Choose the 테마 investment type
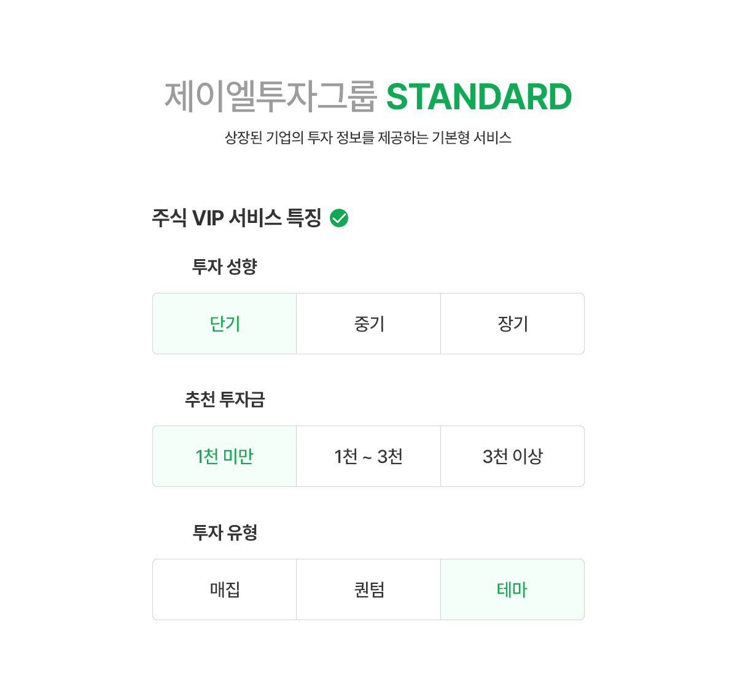The image size is (737, 700). (x=512, y=589)
